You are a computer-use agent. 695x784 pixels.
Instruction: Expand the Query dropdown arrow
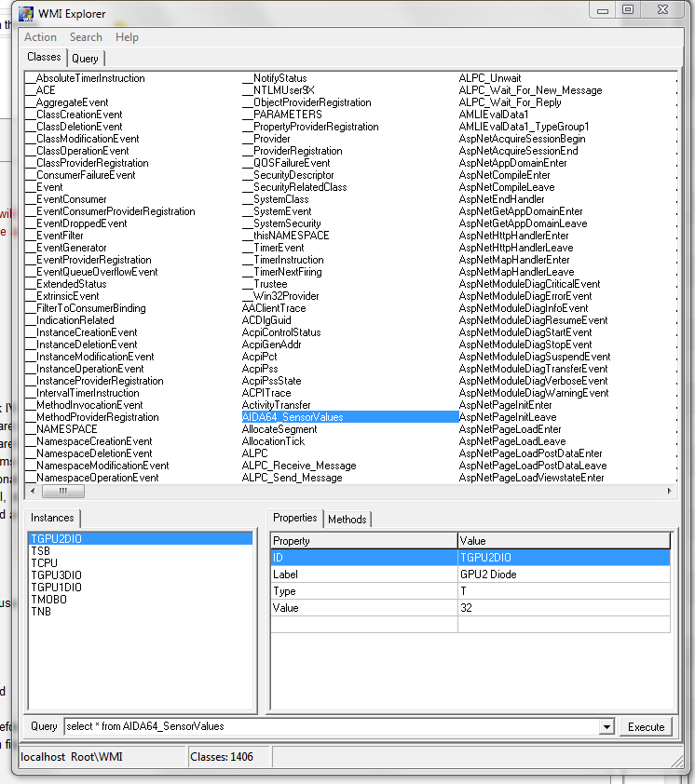tap(606, 727)
